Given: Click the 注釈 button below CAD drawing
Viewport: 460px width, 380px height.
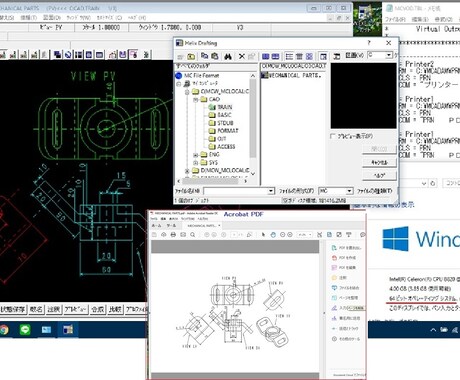Looking at the screenshot, I should point(53,310).
